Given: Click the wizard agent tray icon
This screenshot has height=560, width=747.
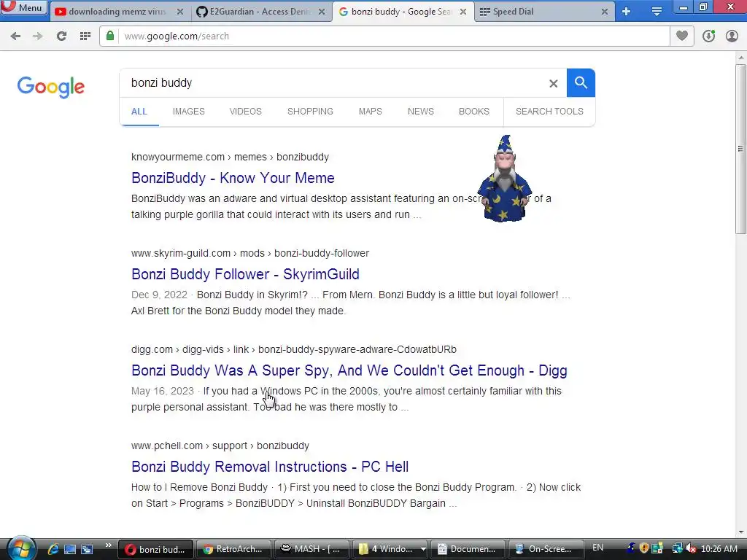Looking at the screenshot, I should click(x=632, y=548).
